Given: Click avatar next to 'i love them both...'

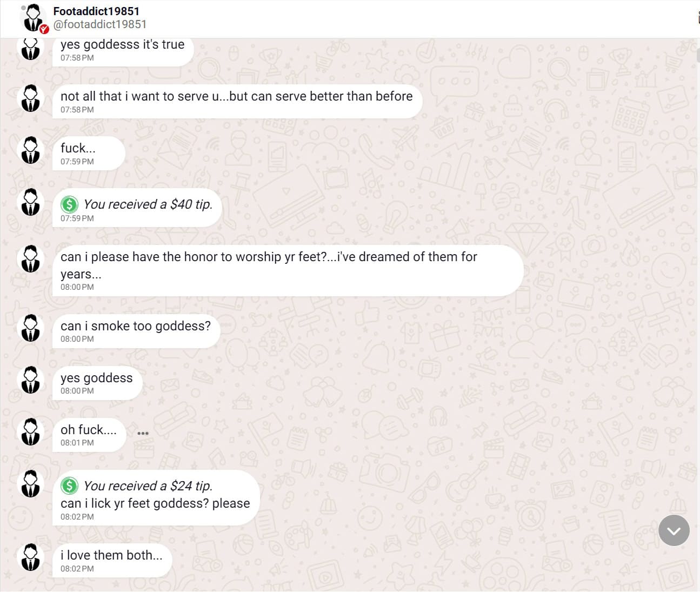Looking at the screenshot, I should coord(31,557).
